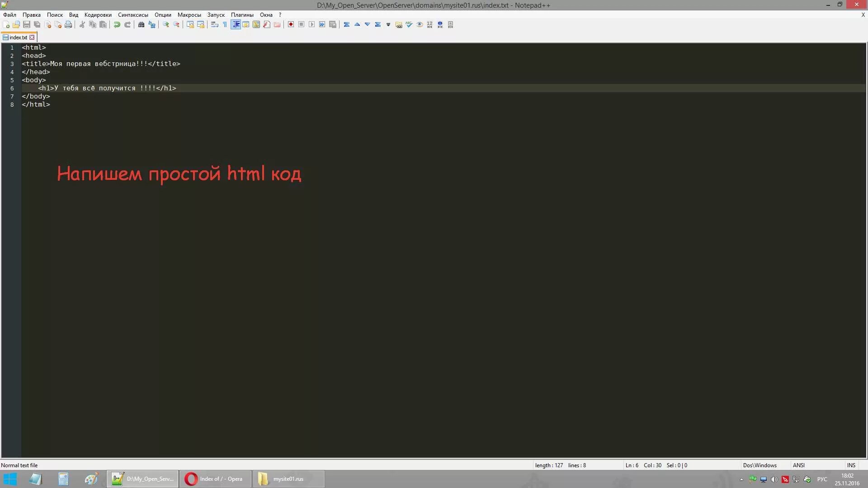Click the Copy toolbar icon
The width and height of the screenshot is (868, 488).
93,24
